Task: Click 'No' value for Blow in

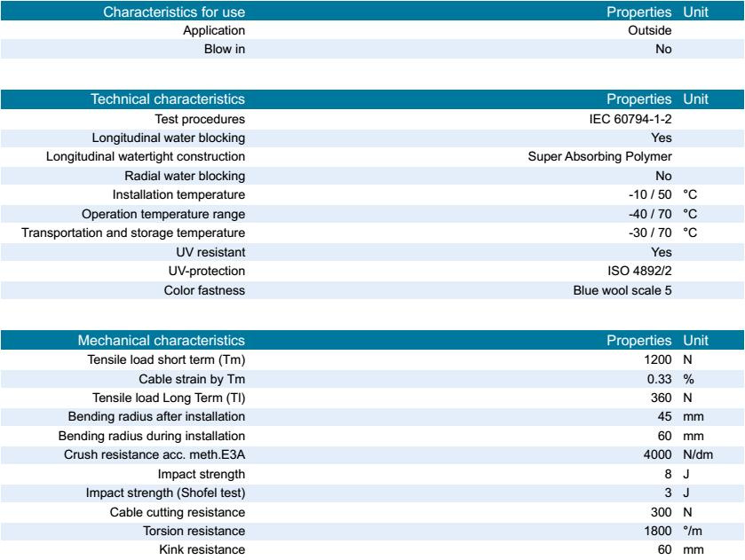Action: 663,49
